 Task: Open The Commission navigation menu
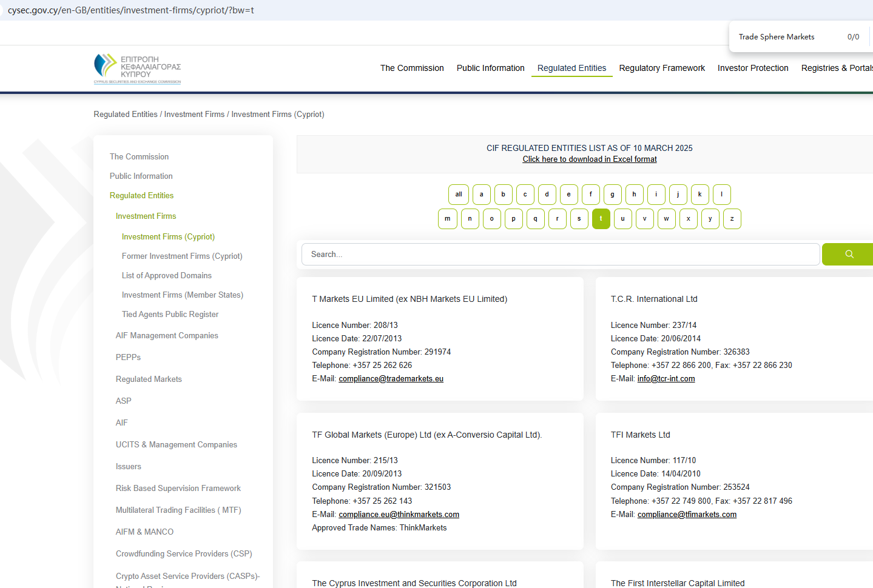[412, 68]
